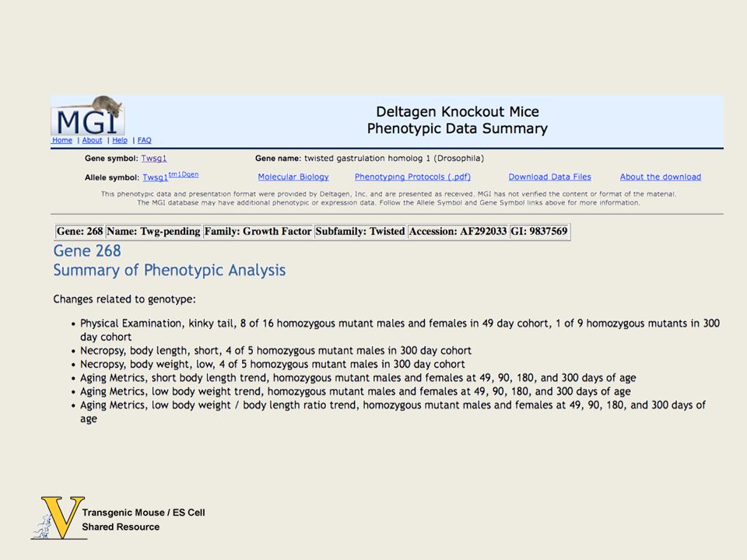
Task: Click the 'Shared Resource' footer text
Action: click(121, 527)
